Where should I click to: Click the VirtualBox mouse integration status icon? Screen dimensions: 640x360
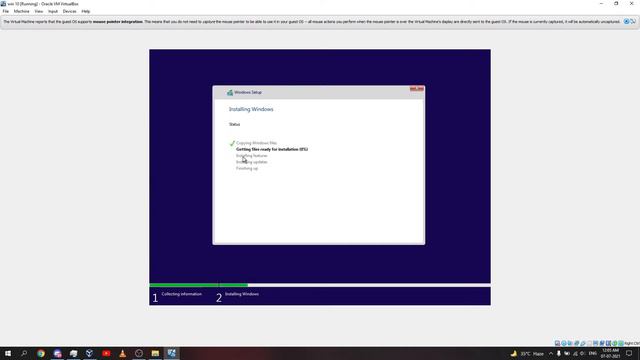pos(615,343)
